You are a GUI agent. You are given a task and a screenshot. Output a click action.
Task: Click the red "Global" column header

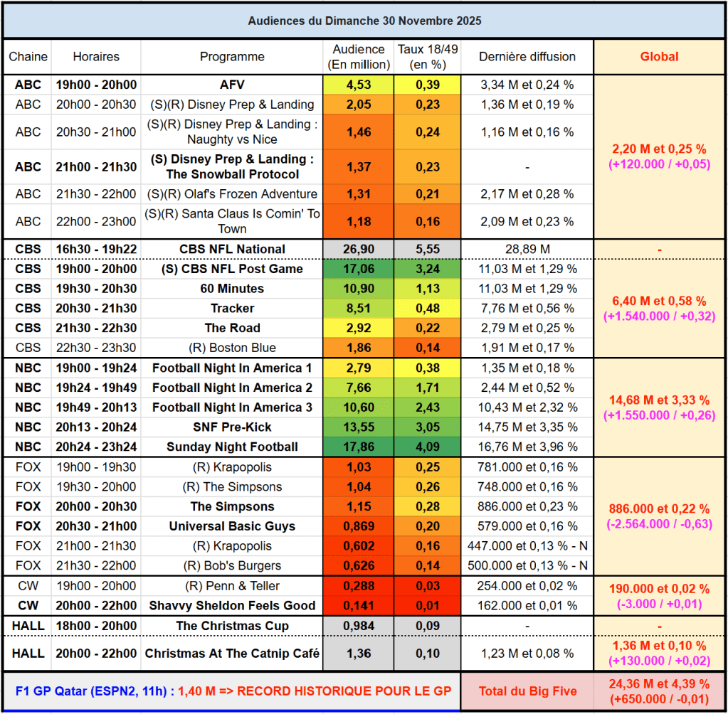coord(659,57)
